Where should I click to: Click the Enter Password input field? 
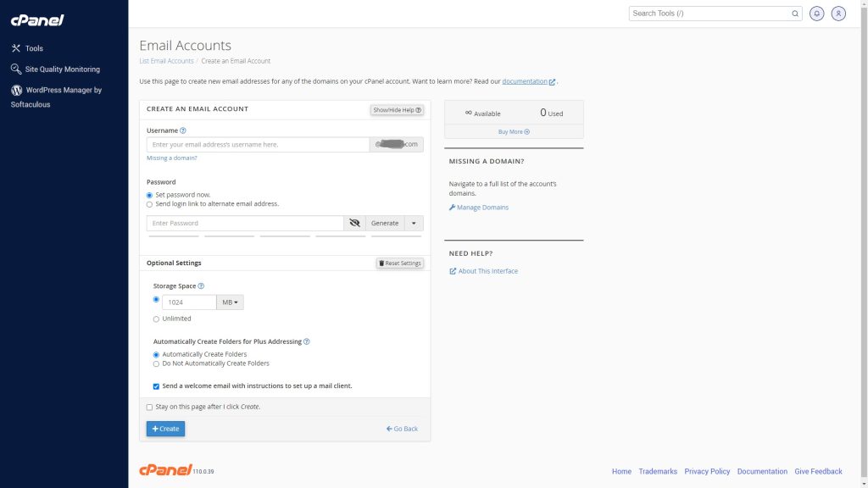coord(244,223)
